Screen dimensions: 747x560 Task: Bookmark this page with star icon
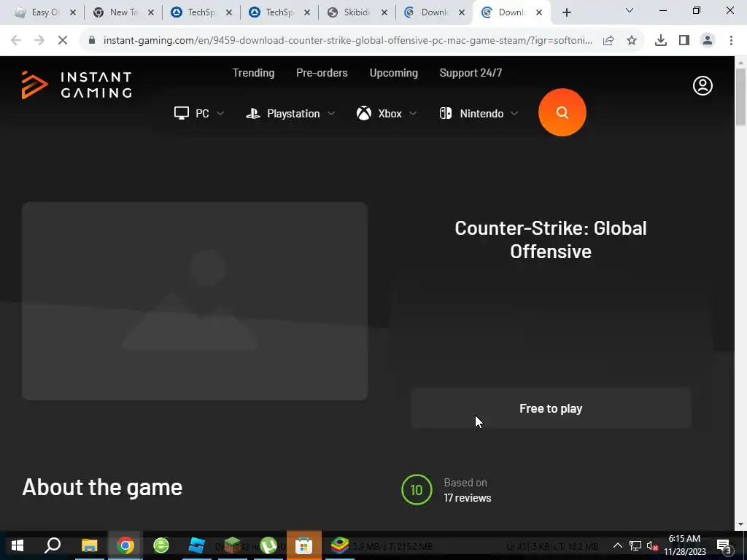632,41
